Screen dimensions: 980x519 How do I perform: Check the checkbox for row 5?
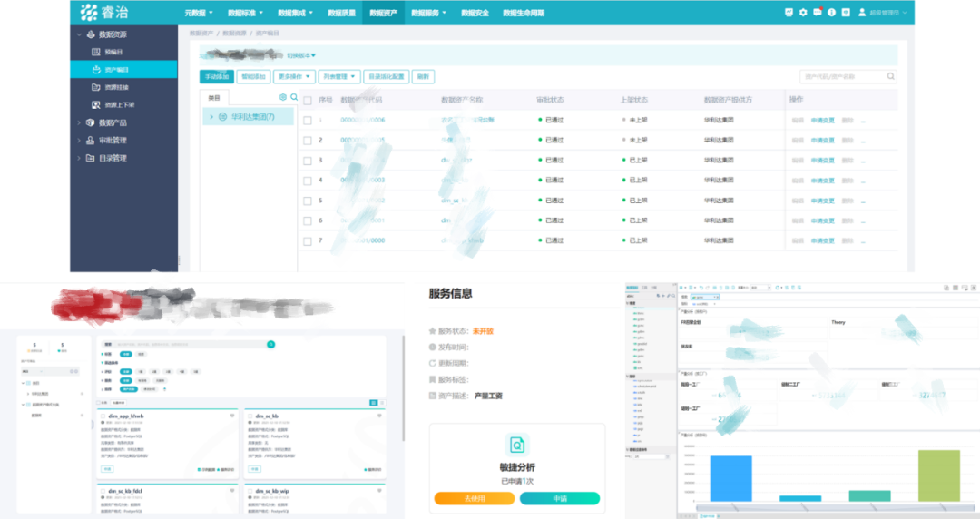pos(308,201)
